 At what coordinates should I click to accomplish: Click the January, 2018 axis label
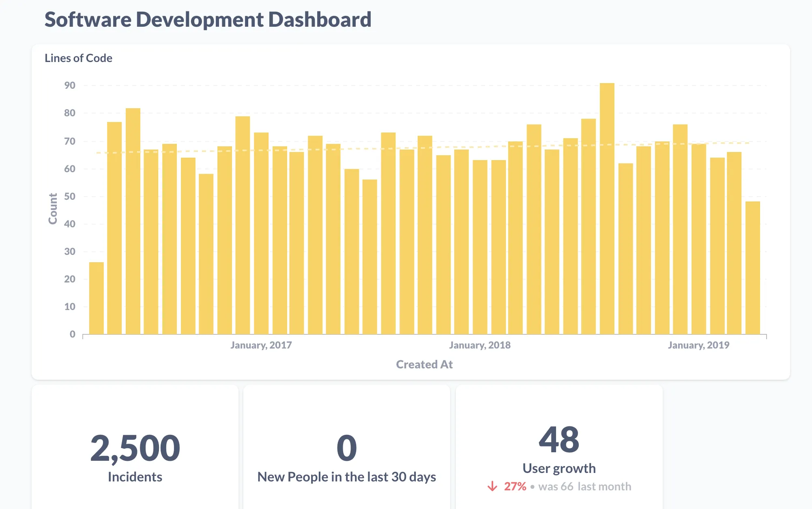pos(479,345)
